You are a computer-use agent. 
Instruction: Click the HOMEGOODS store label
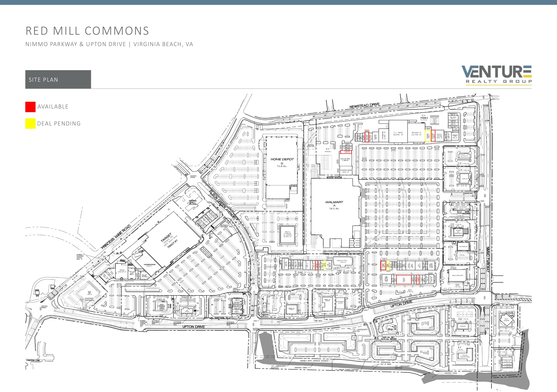(x=150, y=265)
